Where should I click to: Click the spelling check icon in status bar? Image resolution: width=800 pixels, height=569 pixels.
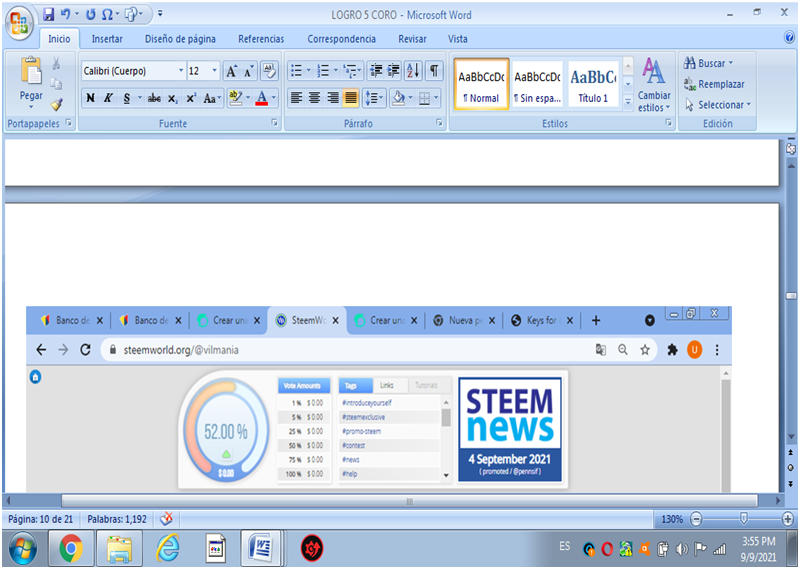(x=166, y=519)
